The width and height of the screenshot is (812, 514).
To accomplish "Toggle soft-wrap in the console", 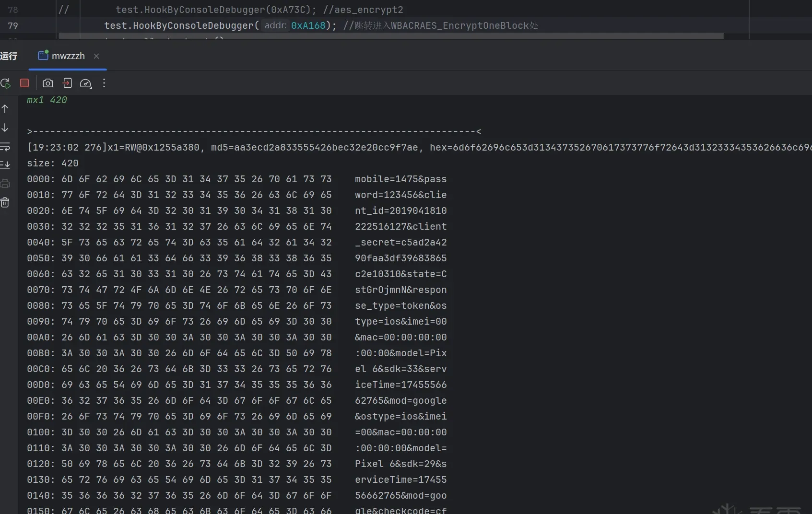I will [x=5, y=146].
